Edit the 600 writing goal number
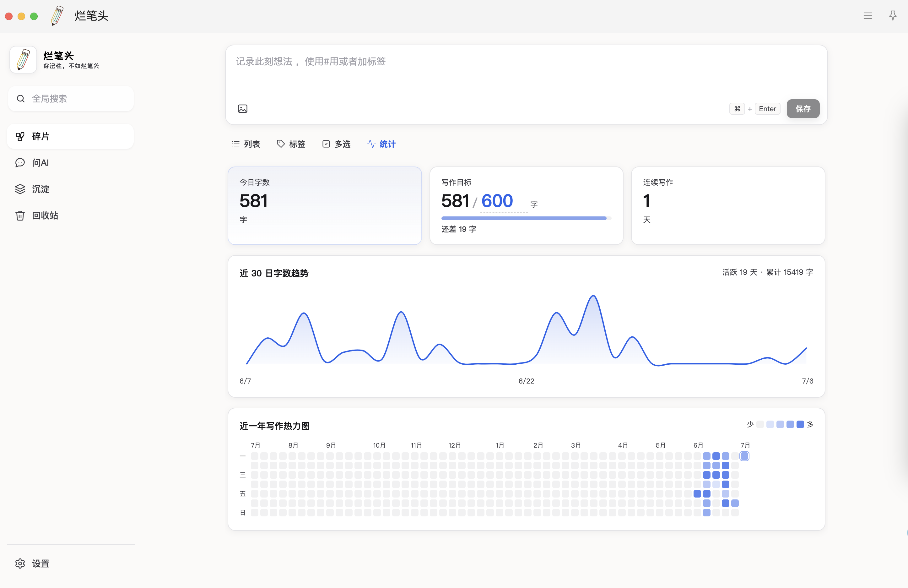 click(497, 201)
